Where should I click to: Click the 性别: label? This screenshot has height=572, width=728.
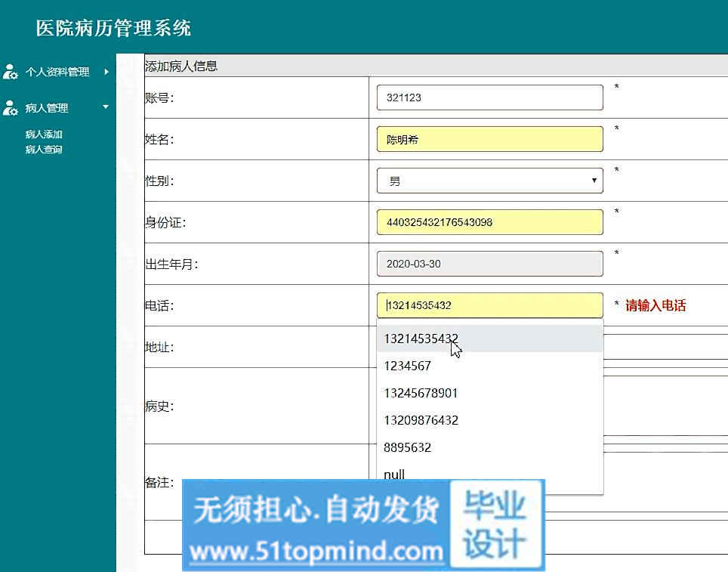coord(159,181)
